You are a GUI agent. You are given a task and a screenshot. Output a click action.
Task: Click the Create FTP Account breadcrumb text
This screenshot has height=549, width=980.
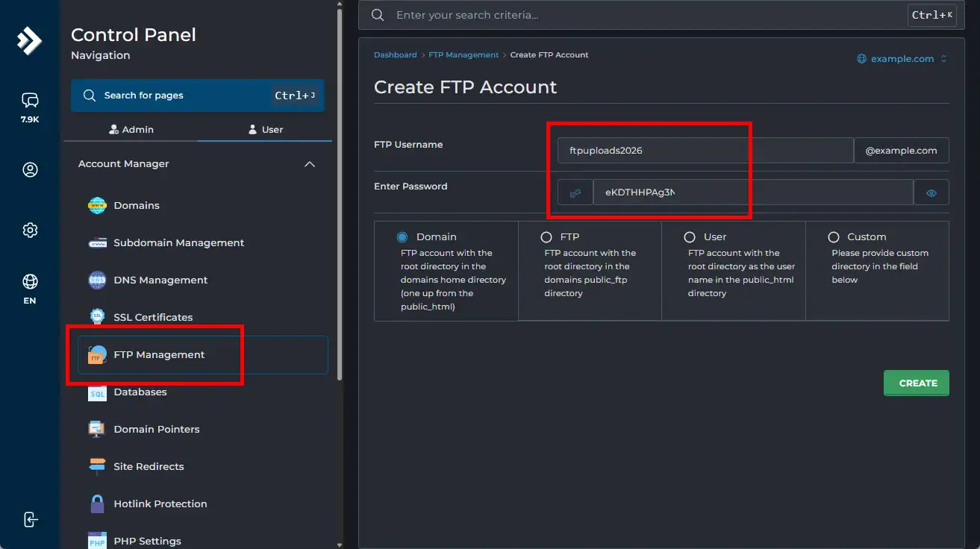pos(549,55)
